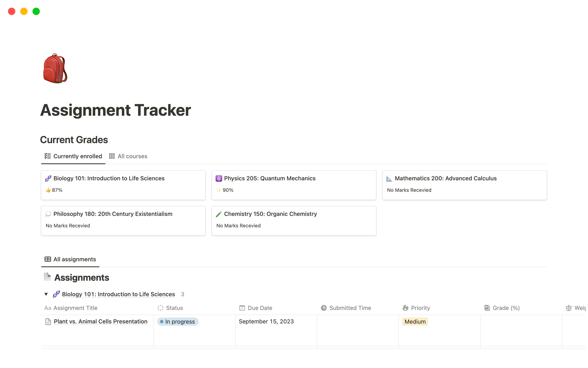Screen dimensions: 588x368
Task: Click the Mathematics 200 course card icon
Action: 390,178
